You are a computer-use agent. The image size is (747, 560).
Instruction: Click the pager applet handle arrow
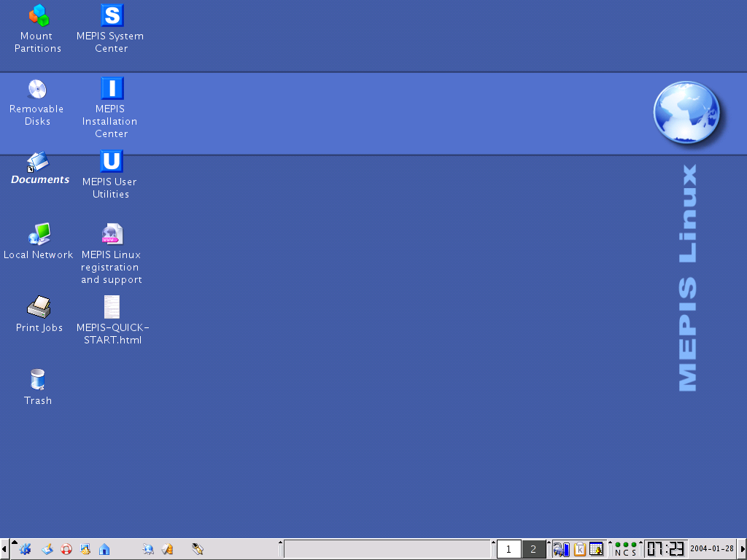point(493,542)
